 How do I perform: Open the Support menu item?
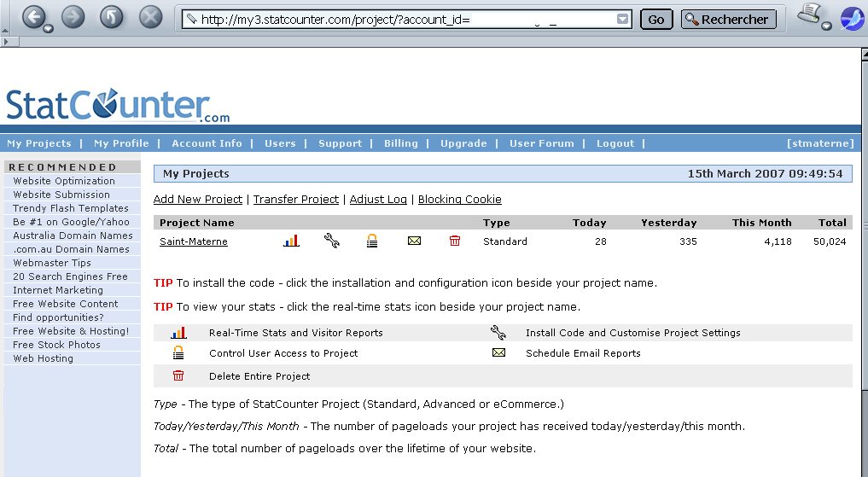(340, 143)
